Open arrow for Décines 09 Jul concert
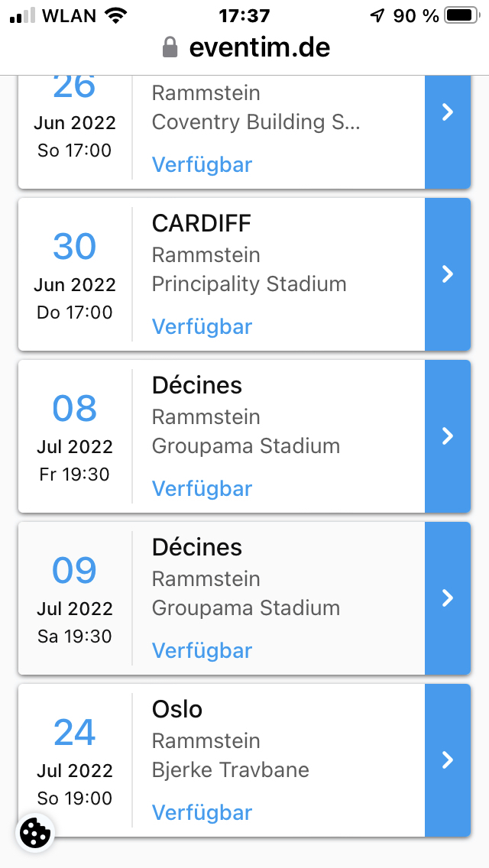This screenshot has height=868, width=489. click(x=448, y=598)
